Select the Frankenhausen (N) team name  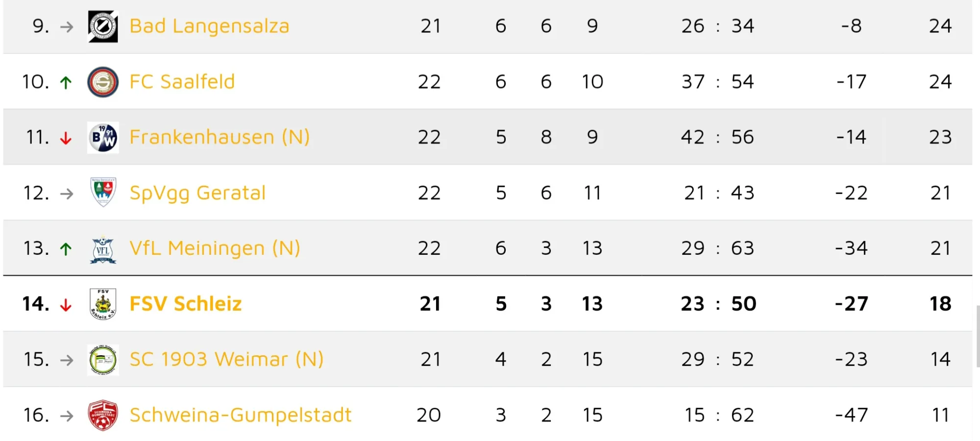(x=219, y=137)
